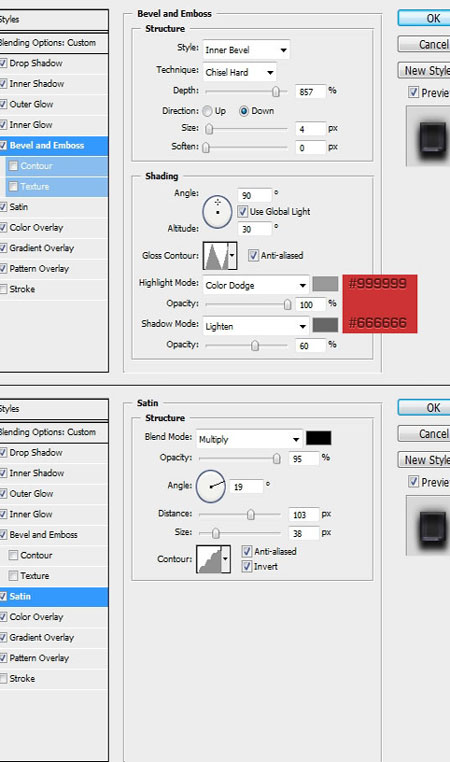The image size is (450, 762).
Task: Enable Texture checkbox in the Satin dialog list
Action: pyautogui.click(x=14, y=575)
